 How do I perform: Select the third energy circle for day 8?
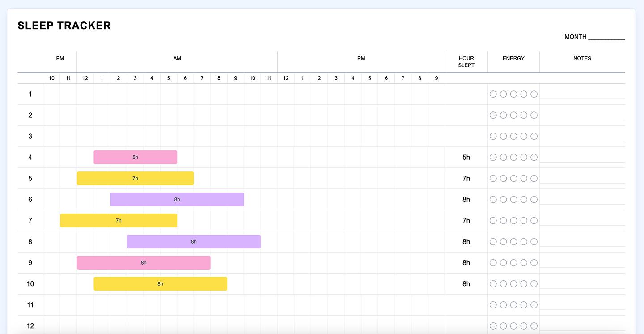[513, 241]
